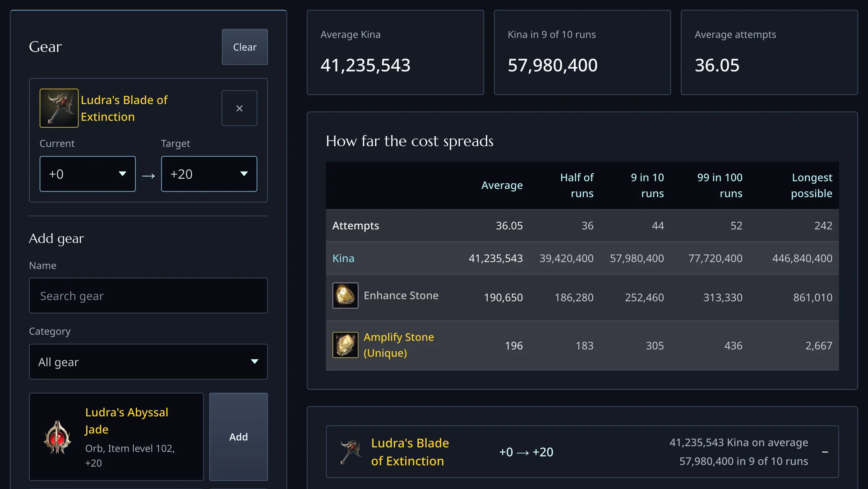
Task: Click the Half of runs header
Action: tap(577, 185)
